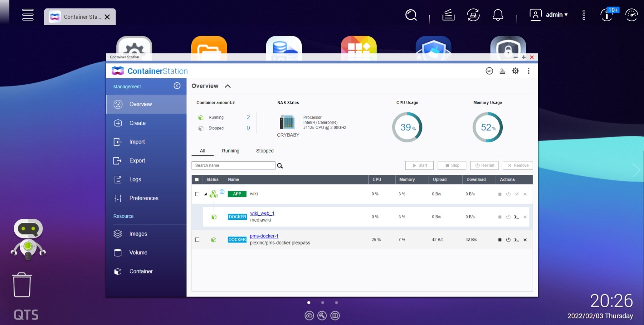The image size is (644, 325).
Task: Select Images in the Resource sidebar
Action: (138, 234)
